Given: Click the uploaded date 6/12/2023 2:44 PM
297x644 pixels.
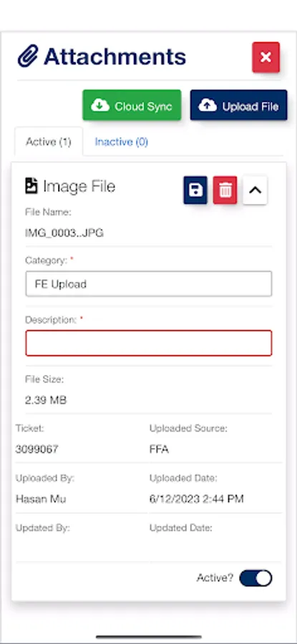Looking at the screenshot, I should pyautogui.click(x=197, y=499).
